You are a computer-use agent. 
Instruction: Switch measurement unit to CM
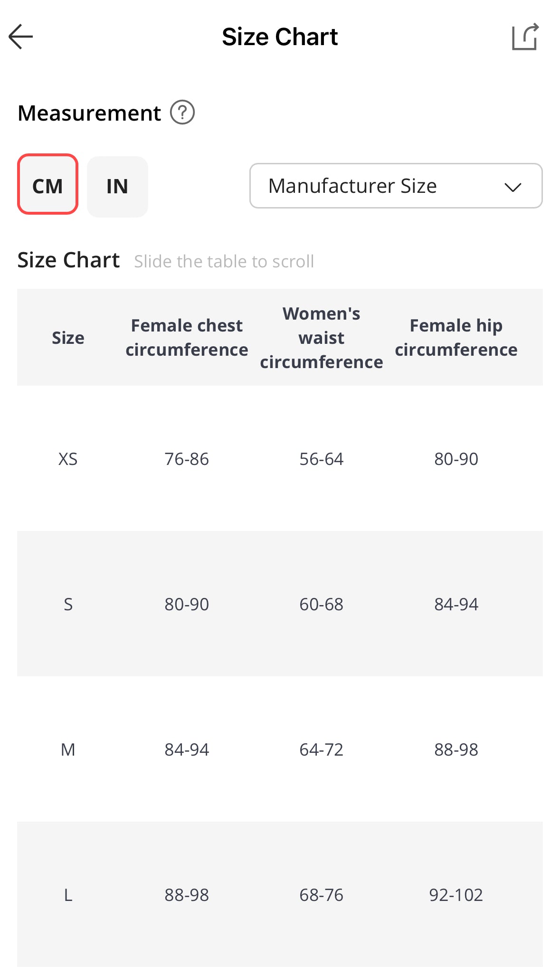tap(47, 184)
